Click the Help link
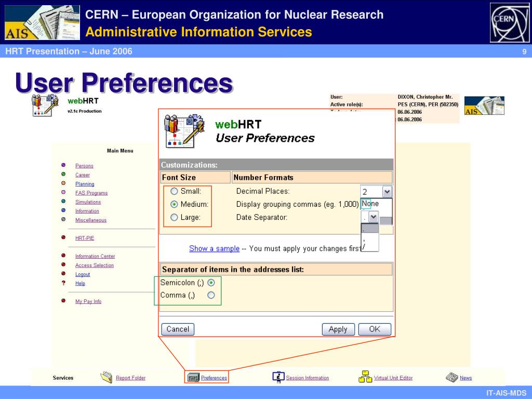The height and width of the screenshot is (399, 532). pyautogui.click(x=80, y=283)
